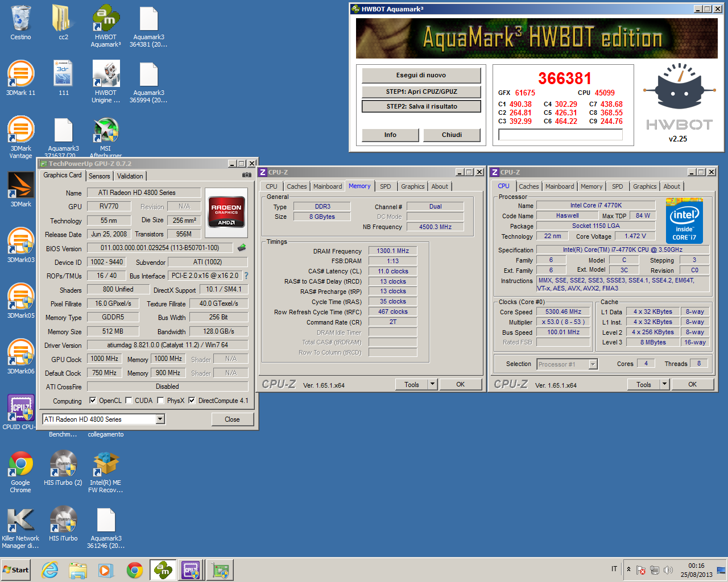Click the 366381 score in HWBOT Aquamark
This screenshot has width=728, height=582.
pos(565,78)
